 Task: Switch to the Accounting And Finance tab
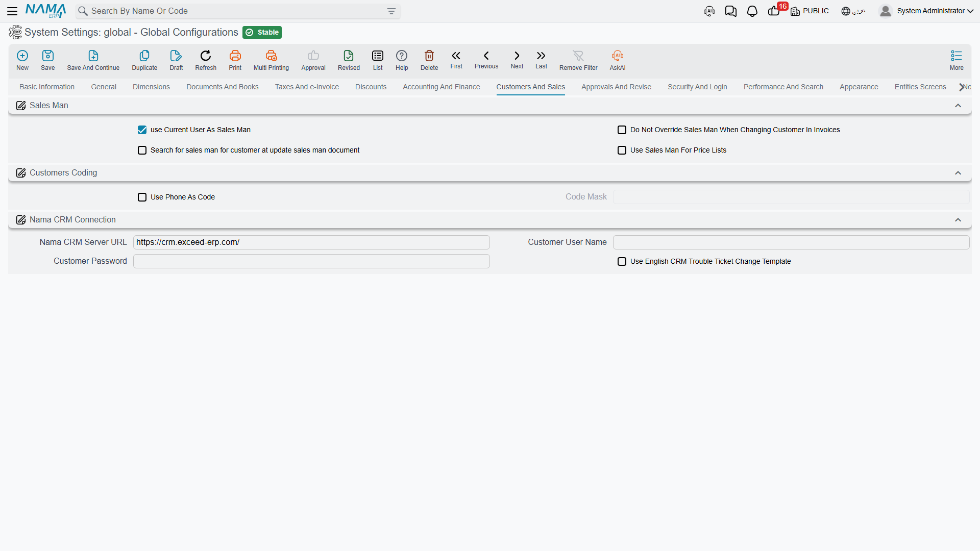tap(441, 87)
